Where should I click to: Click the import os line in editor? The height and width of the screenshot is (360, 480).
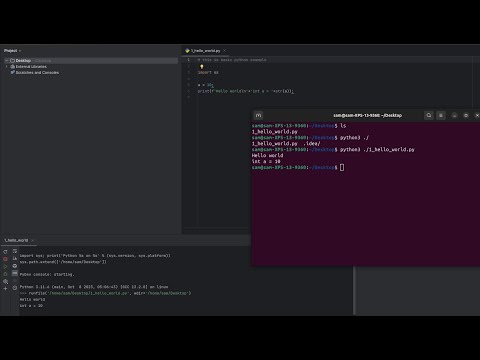coord(208,72)
